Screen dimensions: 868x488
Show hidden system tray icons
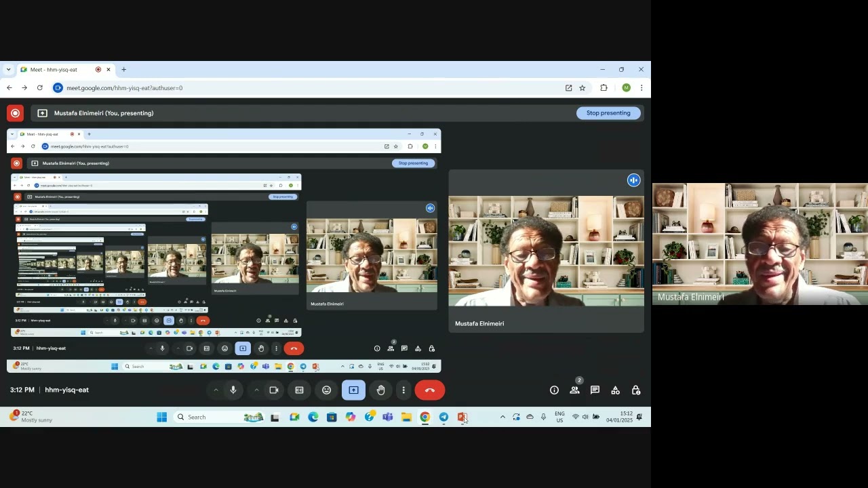coord(502,418)
